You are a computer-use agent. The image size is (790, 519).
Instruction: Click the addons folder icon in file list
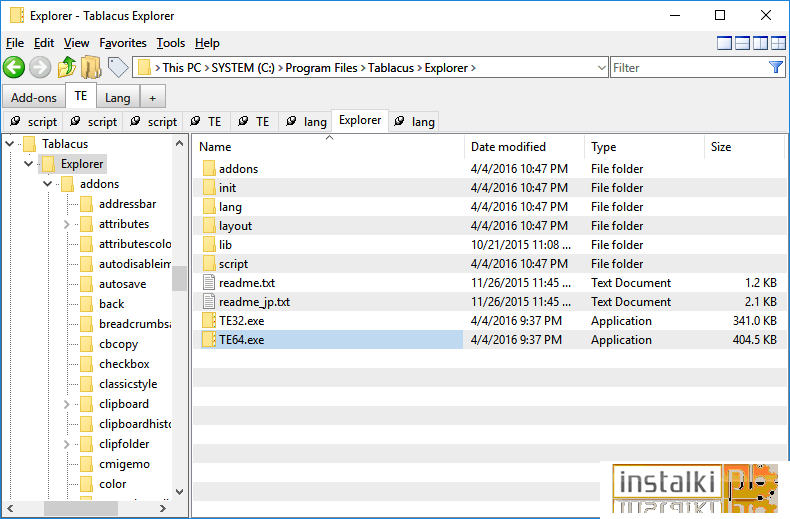click(x=209, y=168)
